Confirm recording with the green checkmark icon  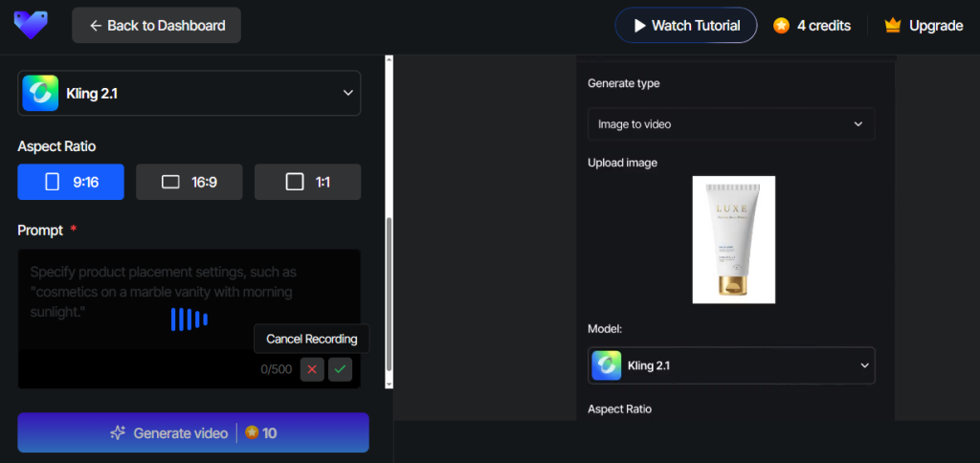point(340,369)
